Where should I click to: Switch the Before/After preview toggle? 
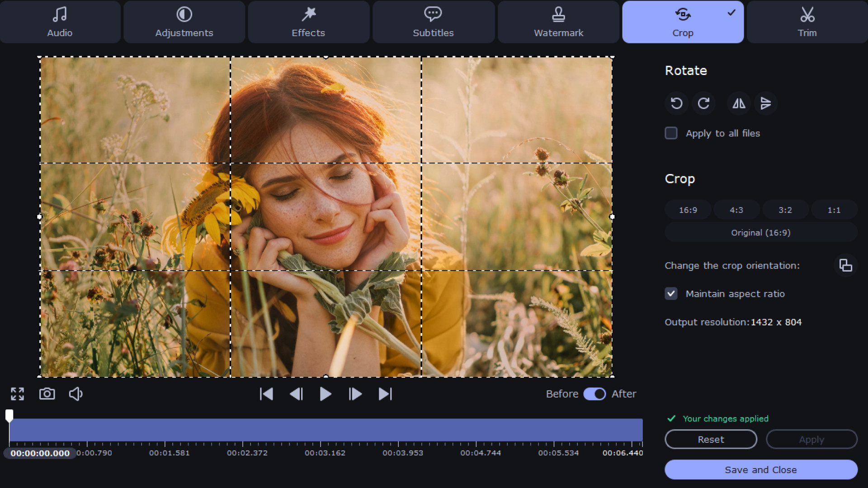point(595,394)
